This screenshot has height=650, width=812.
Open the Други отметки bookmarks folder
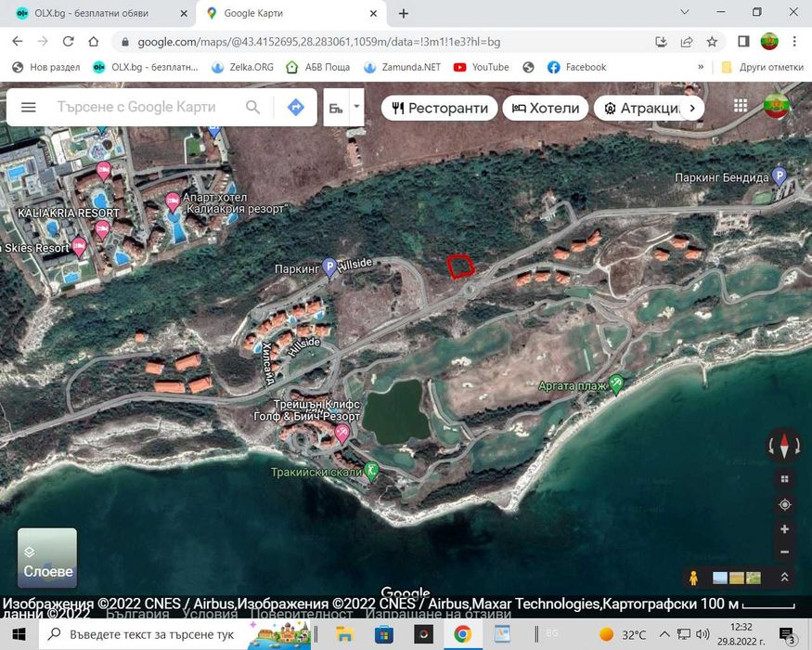click(763, 67)
